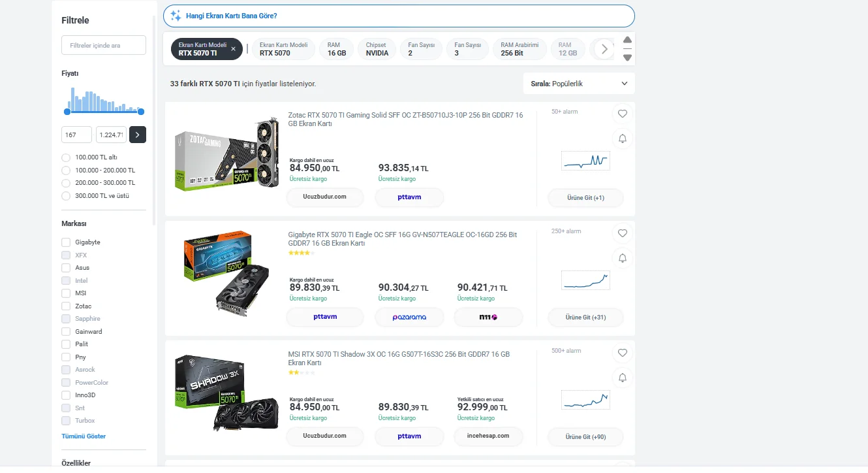Screen dimensions: 868x473
Task: Check the Zotac brand checkbox
Action: (x=65, y=306)
